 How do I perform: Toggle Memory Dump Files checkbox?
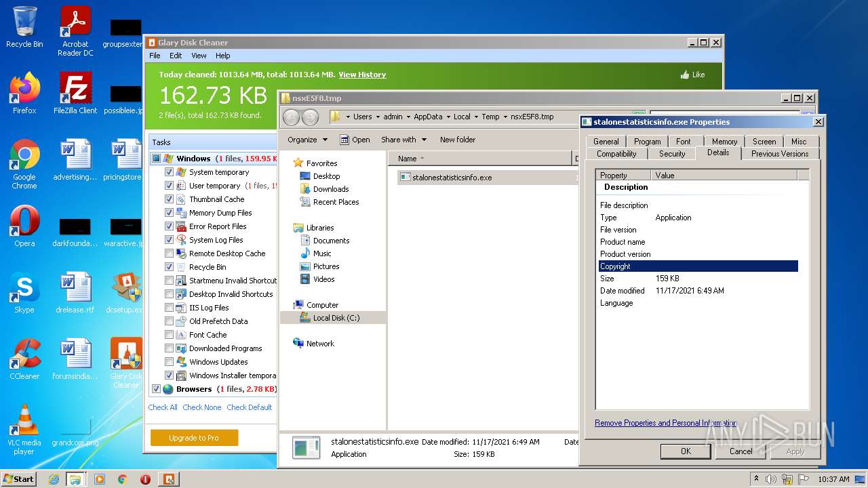(x=169, y=213)
